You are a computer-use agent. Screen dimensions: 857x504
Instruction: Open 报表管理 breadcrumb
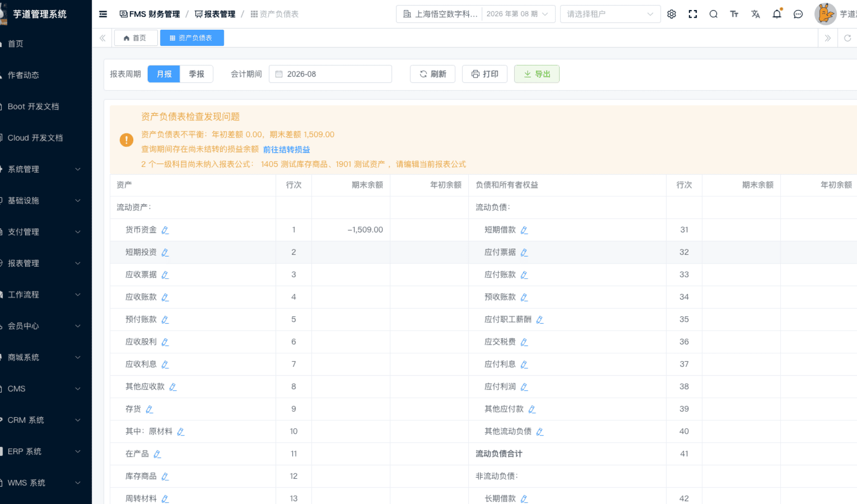(215, 14)
